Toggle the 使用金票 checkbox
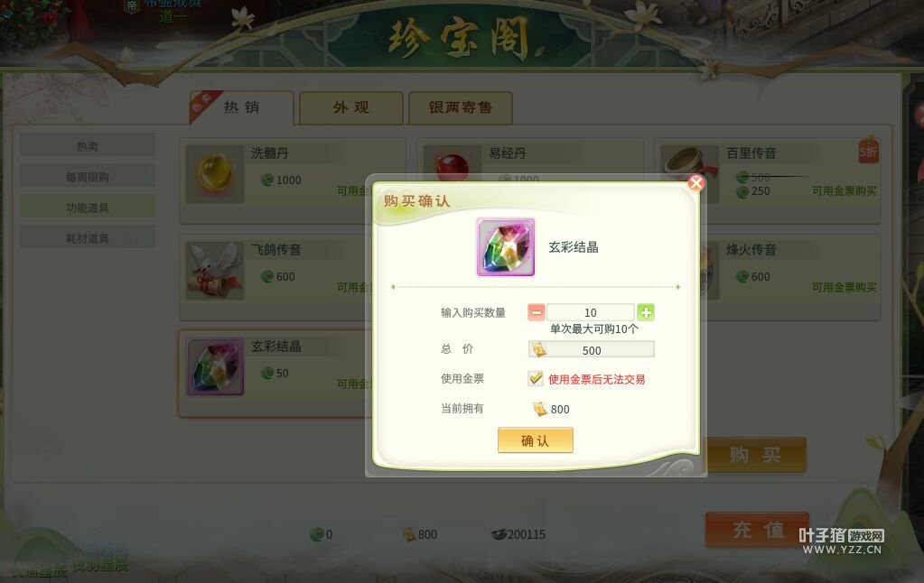Image resolution: width=924 pixels, height=583 pixels. click(535, 379)
